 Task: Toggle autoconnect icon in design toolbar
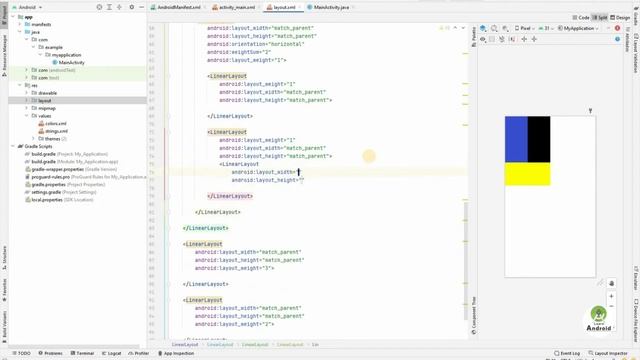coord(492,39)
